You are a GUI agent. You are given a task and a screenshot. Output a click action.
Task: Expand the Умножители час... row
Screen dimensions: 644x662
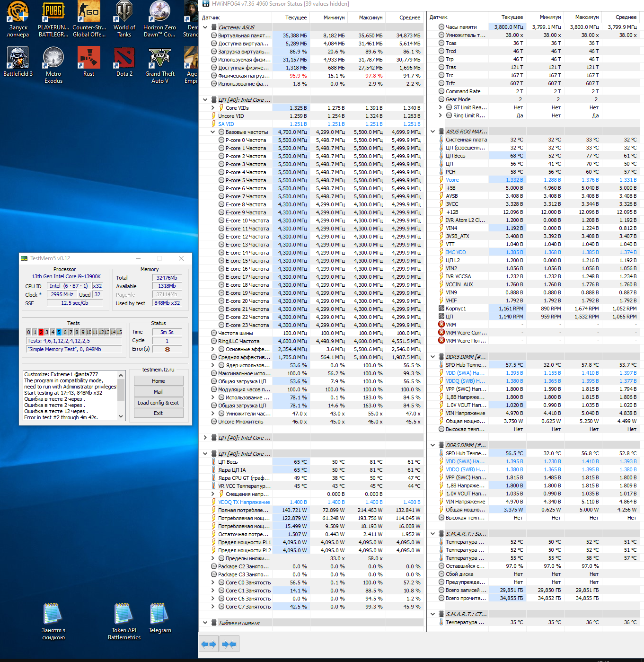pyautogui.click(x=212, y=414)
